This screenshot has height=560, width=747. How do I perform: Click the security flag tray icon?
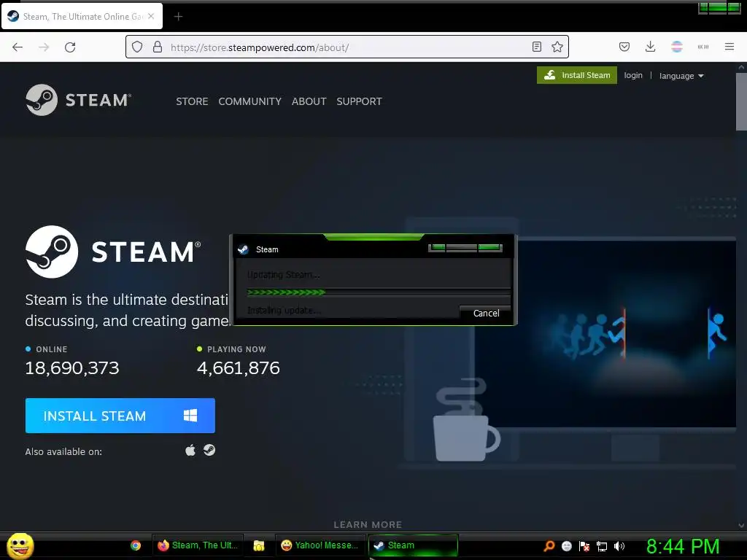click(x=584, y=546)
